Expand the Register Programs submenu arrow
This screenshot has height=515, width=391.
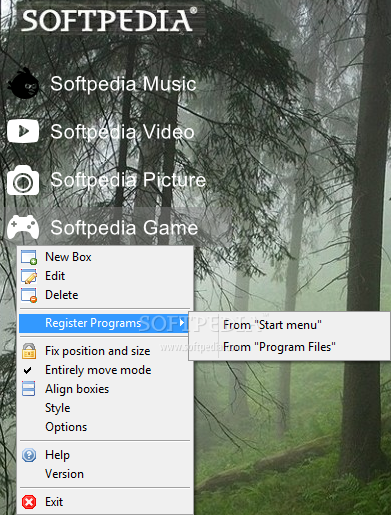pos(182,323)
